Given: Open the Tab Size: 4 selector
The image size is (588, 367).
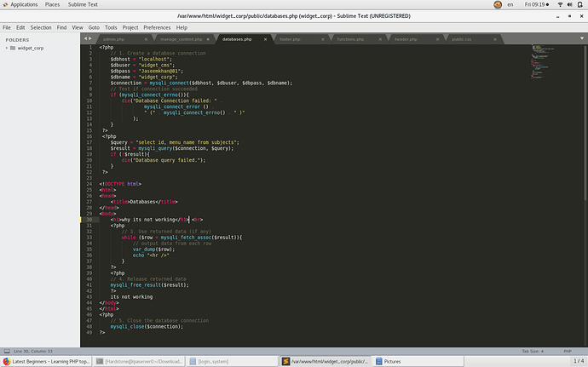Looking at the screenshot, I should [x=533, y=352].
